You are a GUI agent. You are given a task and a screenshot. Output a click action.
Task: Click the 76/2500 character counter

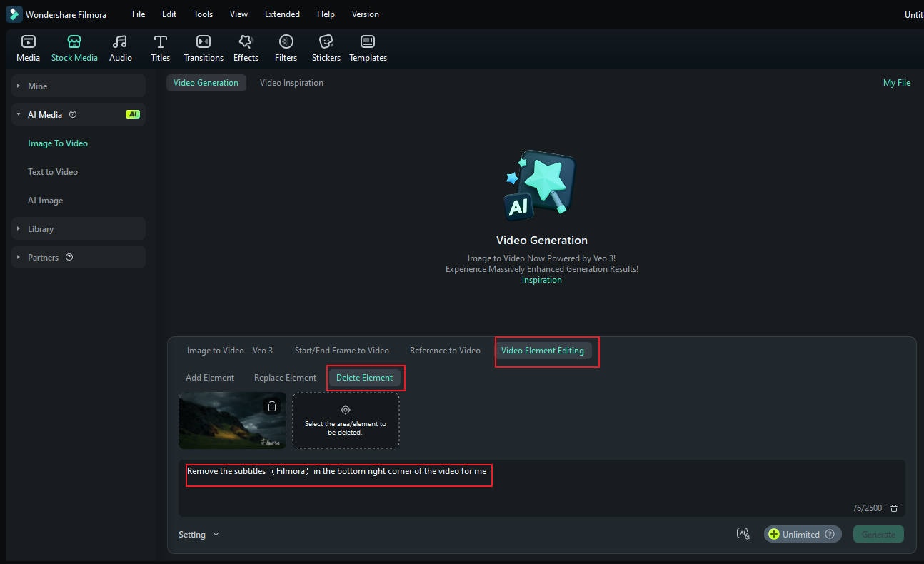click(x=868, y=508)
